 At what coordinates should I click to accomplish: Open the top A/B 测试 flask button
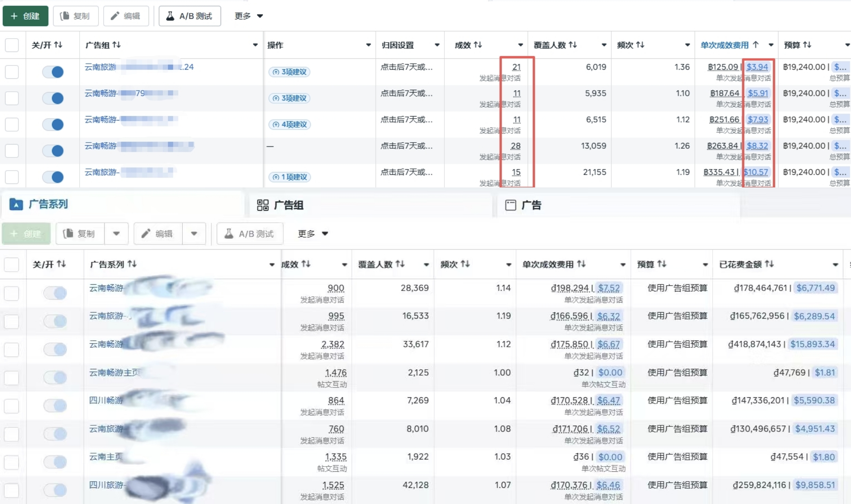coord(190,16)
